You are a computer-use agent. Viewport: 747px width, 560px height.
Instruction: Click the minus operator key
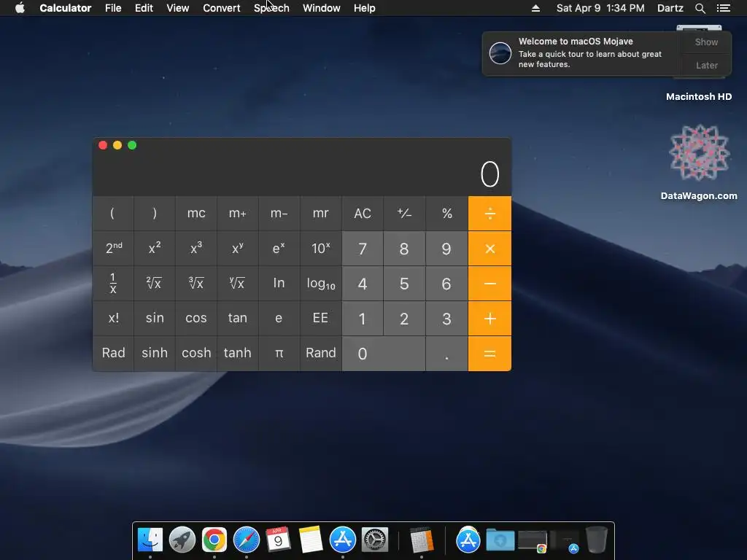click(489, 284)
